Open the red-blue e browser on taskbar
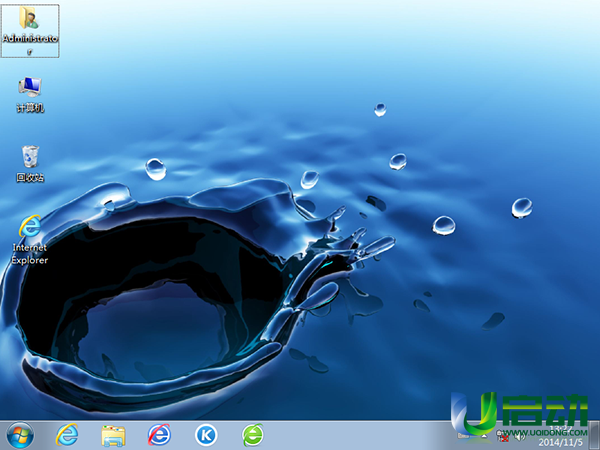600x450 pixels. 159,435
